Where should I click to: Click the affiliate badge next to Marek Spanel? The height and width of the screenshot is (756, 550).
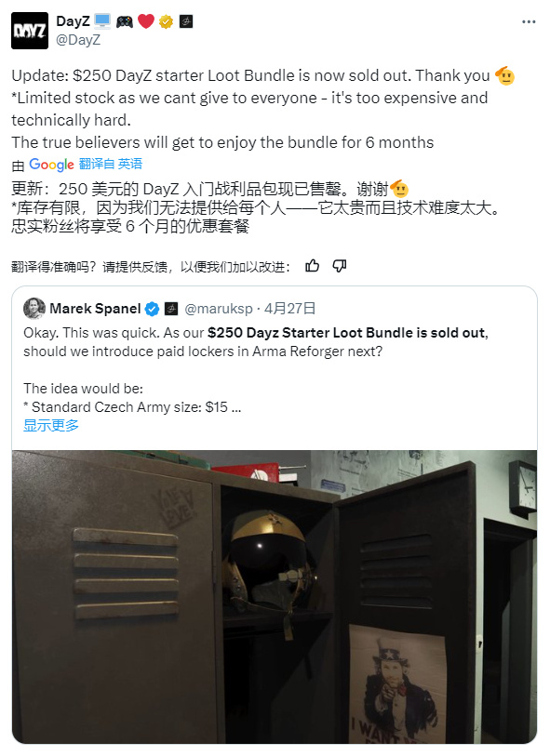(x=171, y=309)
